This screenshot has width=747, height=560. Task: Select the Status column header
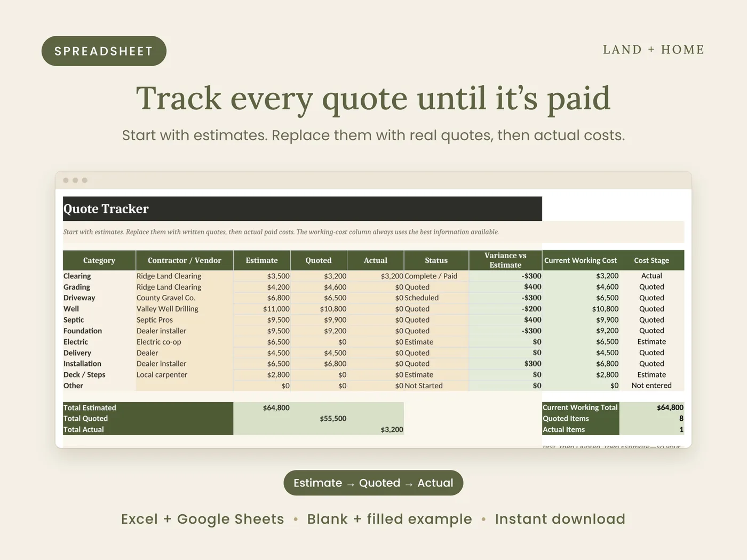pyautogui.click(x=436, y=260)
